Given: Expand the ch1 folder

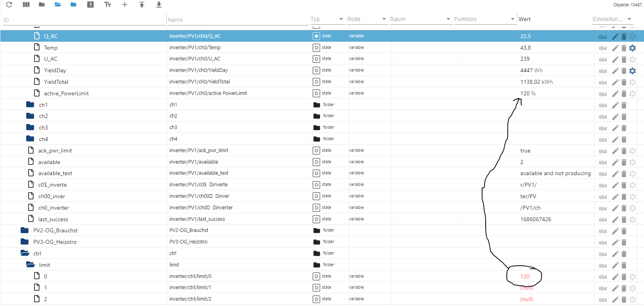Looking at the screenshot, I should (30, 104).
